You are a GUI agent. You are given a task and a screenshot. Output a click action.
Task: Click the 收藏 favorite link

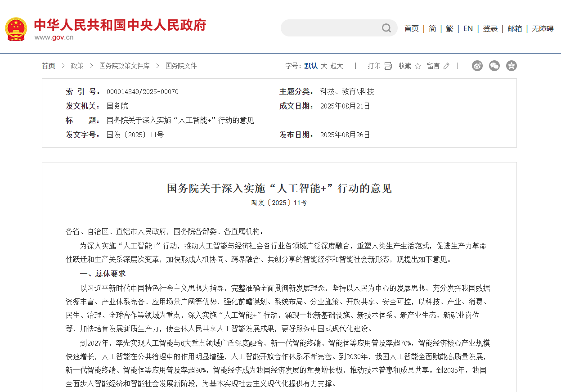[x=405, y=66]
